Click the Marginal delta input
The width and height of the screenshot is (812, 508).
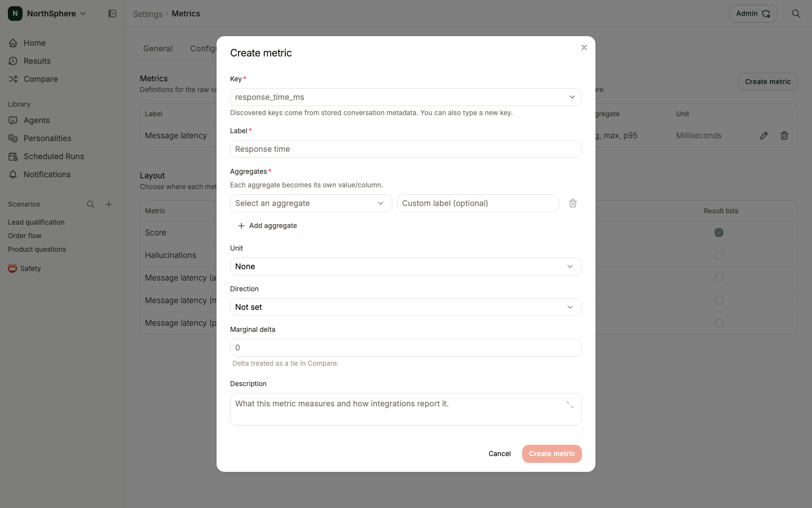tap(406, 348)
